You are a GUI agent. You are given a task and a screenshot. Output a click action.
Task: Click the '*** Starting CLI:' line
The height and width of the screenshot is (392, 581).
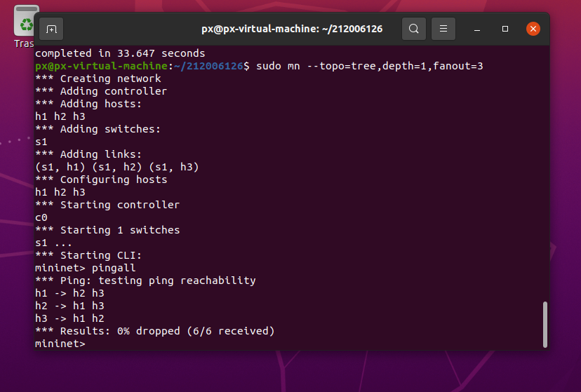tap(88, 255)
